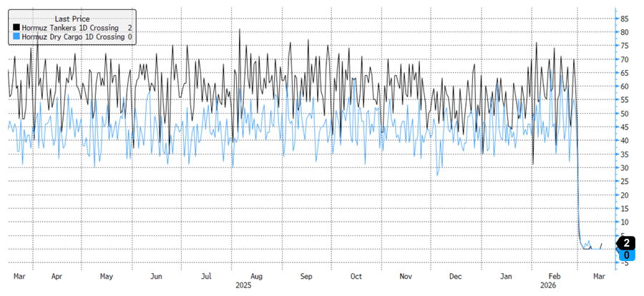This screenshot has height=296, width=644.
Task: Click the 20 tick on the y-axis
Action: [625, 195]
